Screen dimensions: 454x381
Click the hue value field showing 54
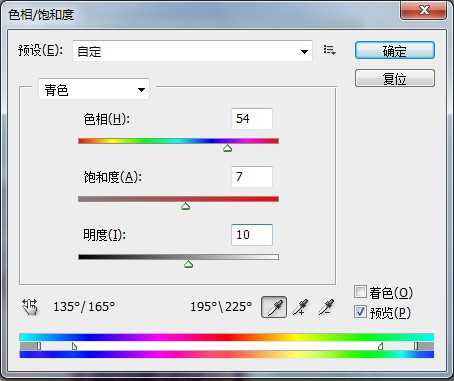click(252, 119)
